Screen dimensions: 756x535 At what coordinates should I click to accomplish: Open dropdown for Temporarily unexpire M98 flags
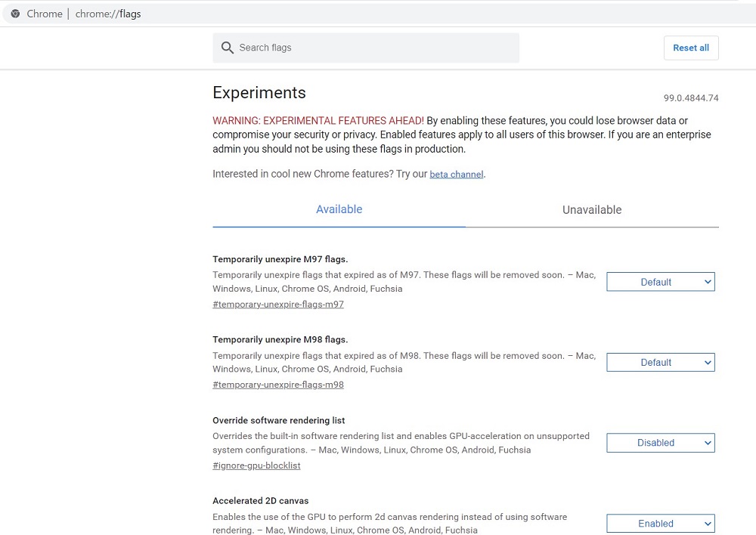point(661,363)
